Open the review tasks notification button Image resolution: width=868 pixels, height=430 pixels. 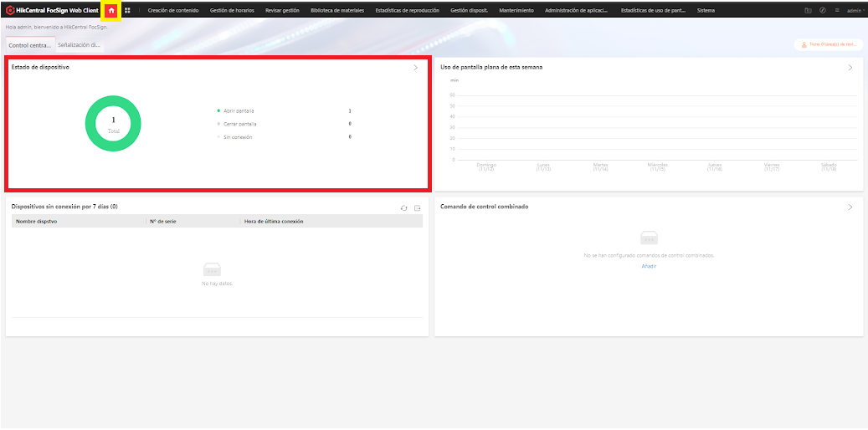[x=829, y=45]
